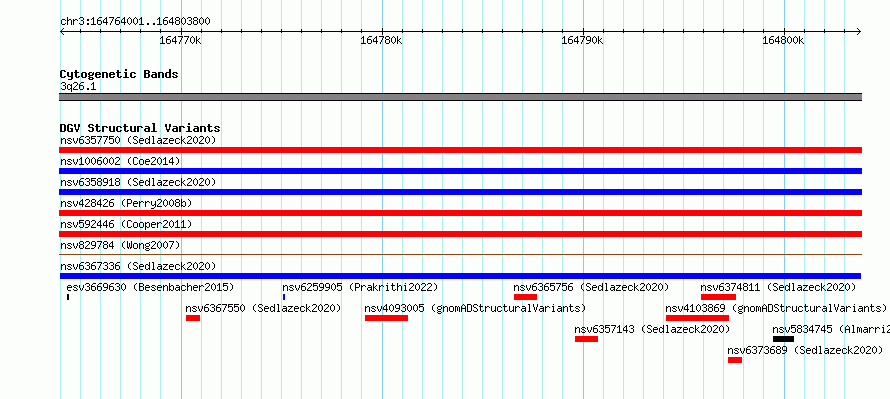Click the red nsv4093005 gnomAD segment
This screenshot has width=890, height=399.
[386, 318]
